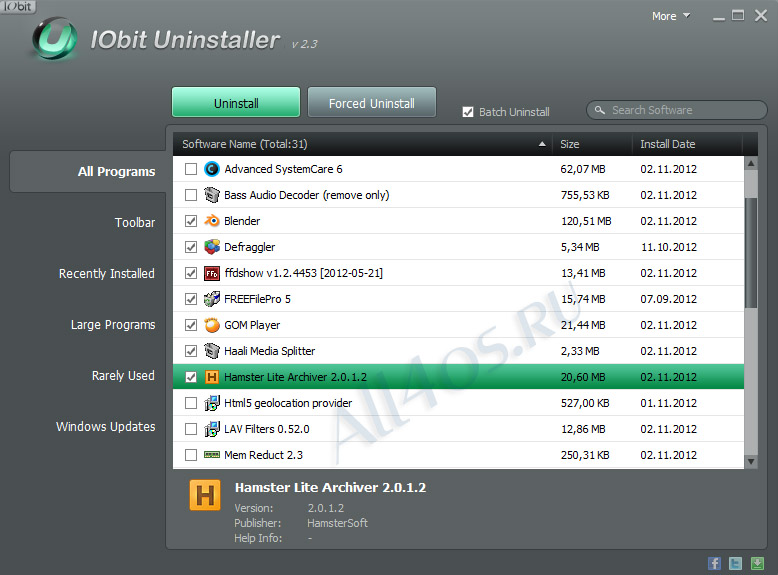Select the Blender row name
This screenshot has height=575, width=778.
tap(242, 221)
